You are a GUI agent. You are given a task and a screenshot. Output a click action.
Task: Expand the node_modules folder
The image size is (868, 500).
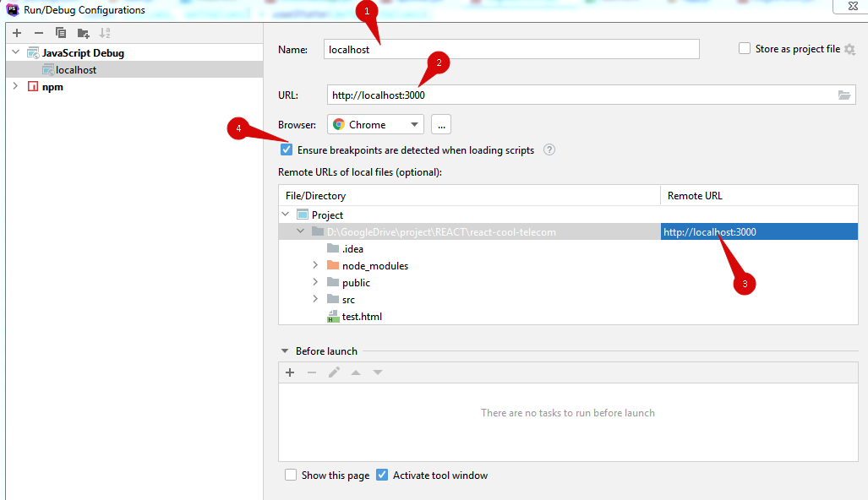tap(315, 265)
